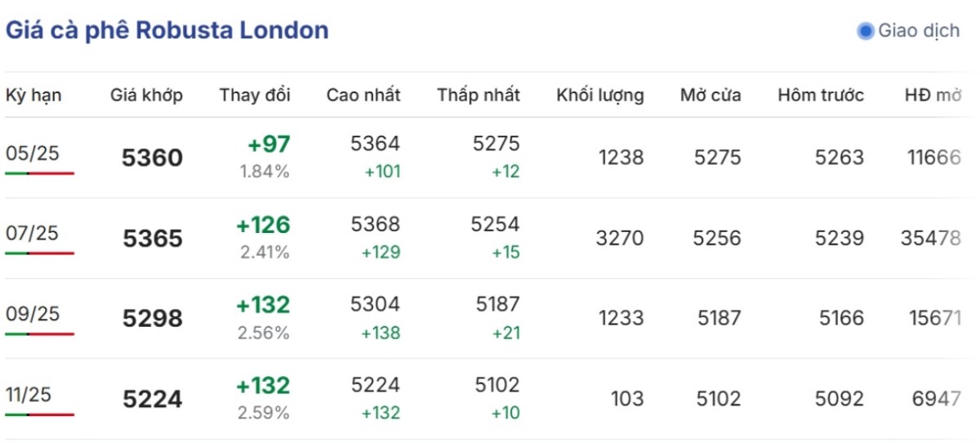The width and height of the screenshot is (980, 443).
Task: Click the range bar under 11/25
Action: 39,415
